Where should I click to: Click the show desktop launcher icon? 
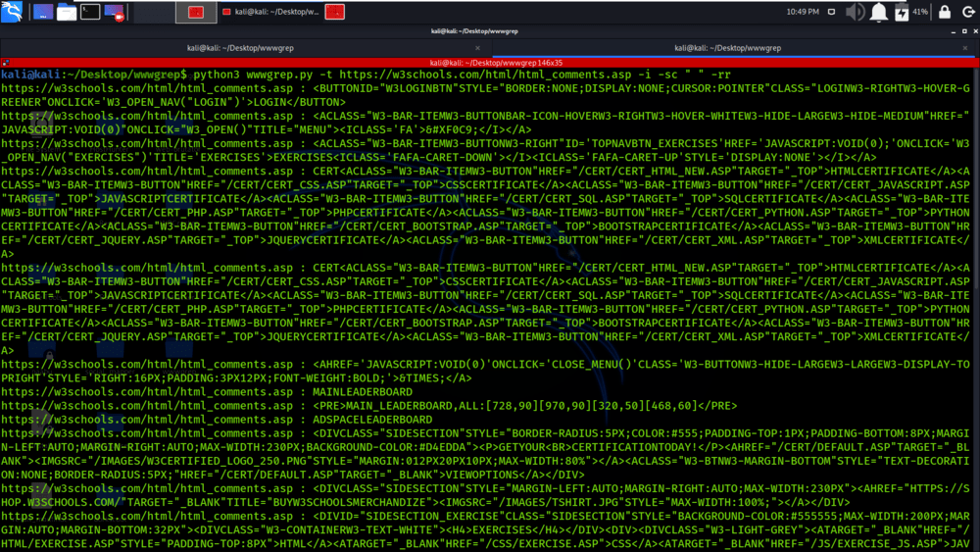coord(42,12)
